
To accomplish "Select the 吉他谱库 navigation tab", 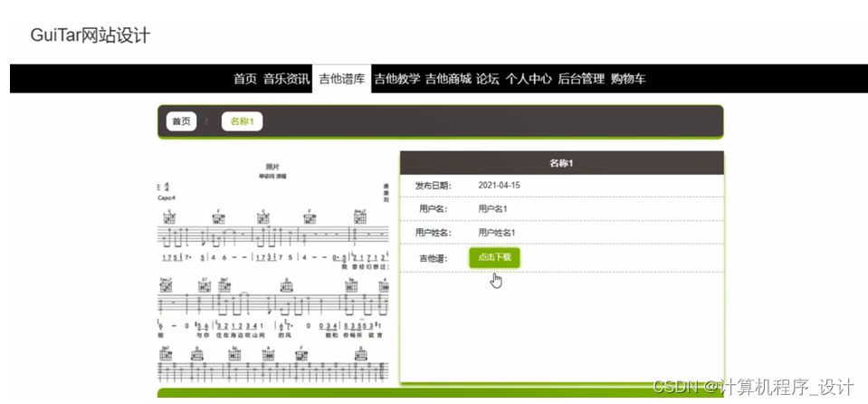I will pyautogui.click(x=341, y=79).
